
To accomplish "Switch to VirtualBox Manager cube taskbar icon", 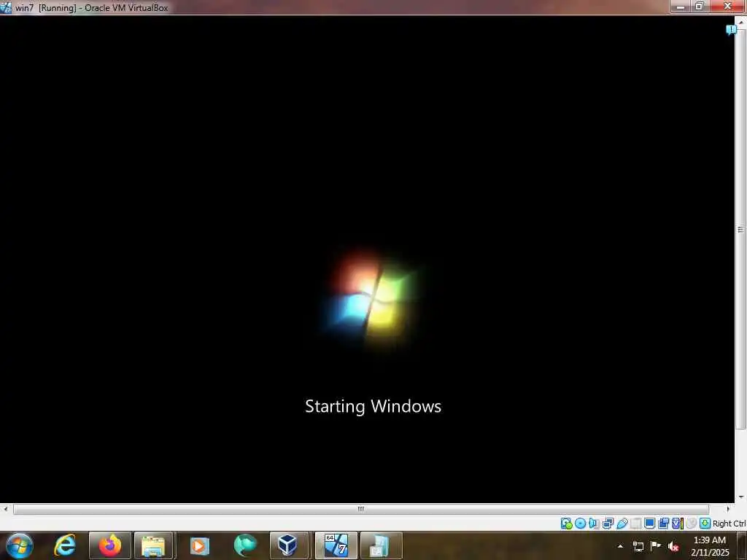I will pyautogui.click(x=289, y=545).
